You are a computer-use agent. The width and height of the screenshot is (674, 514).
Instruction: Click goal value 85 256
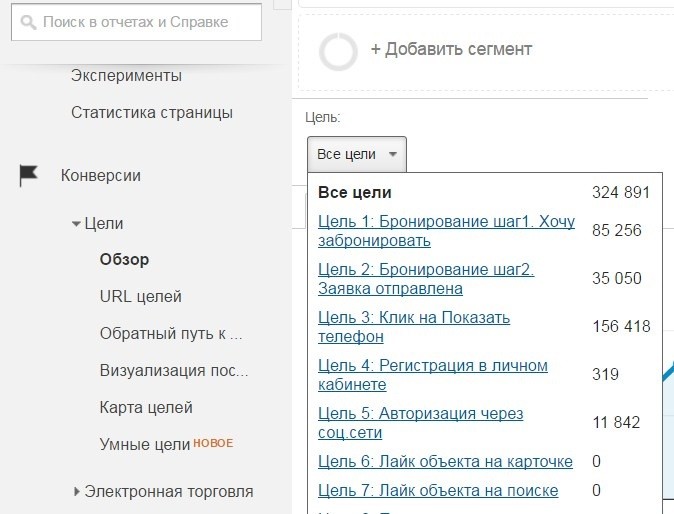point(617,230)
